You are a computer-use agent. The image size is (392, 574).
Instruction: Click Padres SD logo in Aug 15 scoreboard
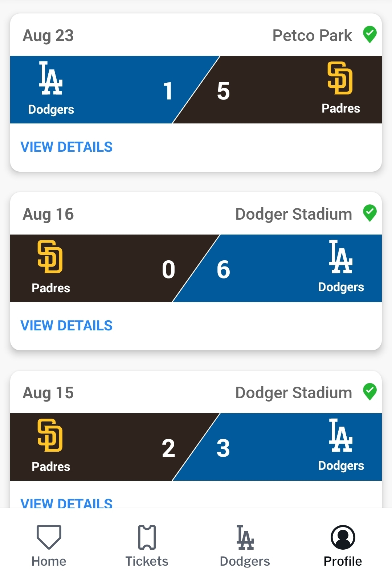coord(50,435)
